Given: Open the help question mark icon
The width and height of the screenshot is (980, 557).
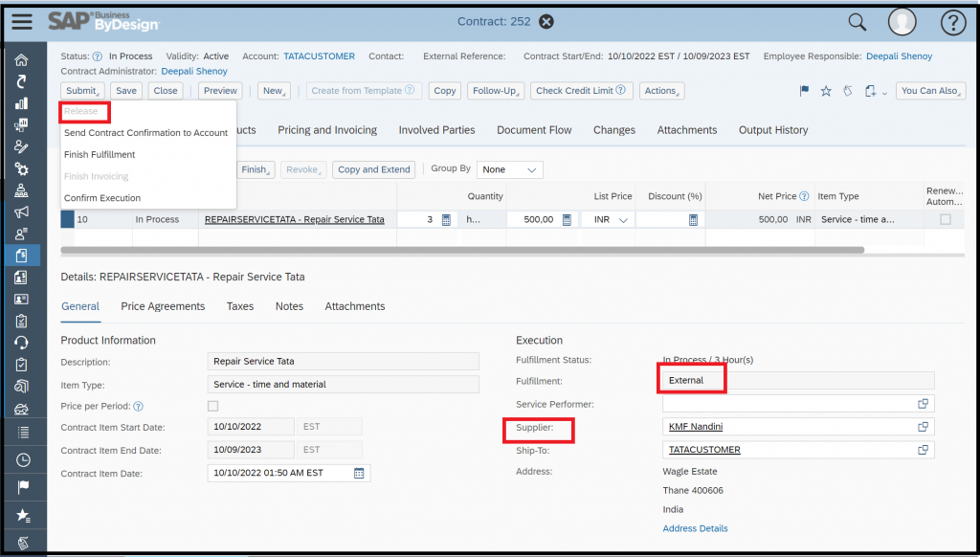Looking at the screenshot, I should click(x=953, y=23).
